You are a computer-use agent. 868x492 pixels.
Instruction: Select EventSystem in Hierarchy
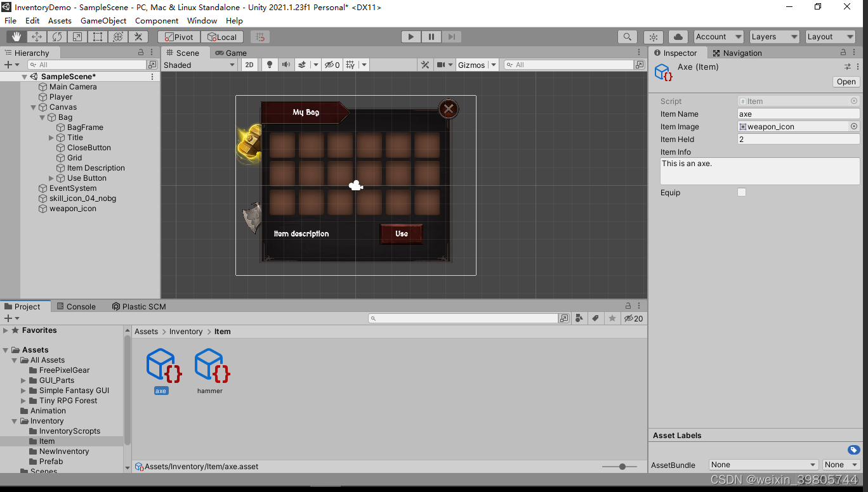click(73, 188)
